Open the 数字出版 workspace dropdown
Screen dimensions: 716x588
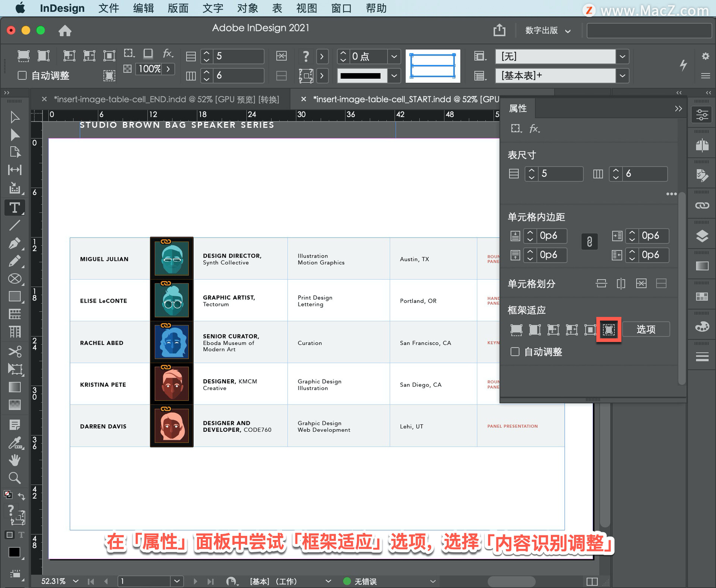[548, 30]
